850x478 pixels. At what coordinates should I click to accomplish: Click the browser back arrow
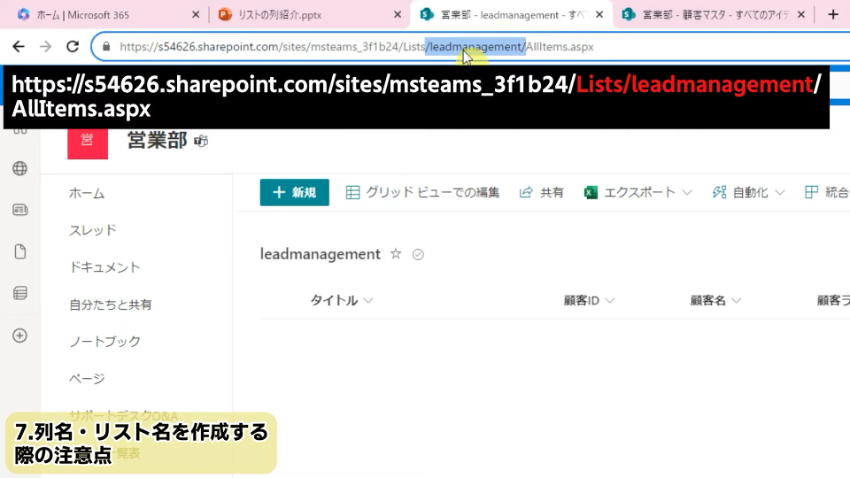point(18,47)
